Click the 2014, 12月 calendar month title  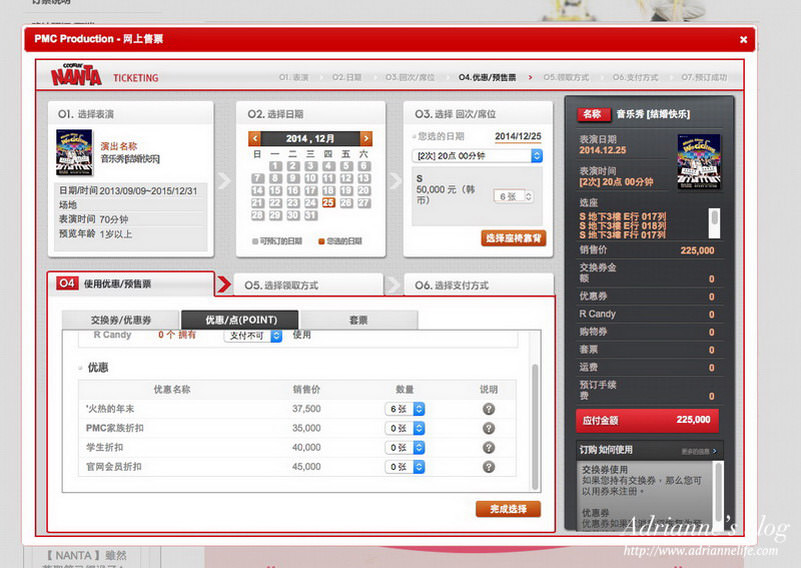(x=310, y=138)
